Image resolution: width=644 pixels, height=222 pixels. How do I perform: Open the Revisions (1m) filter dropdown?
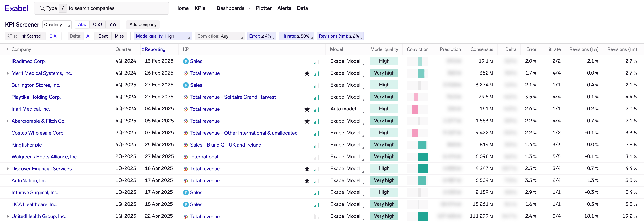340,36
